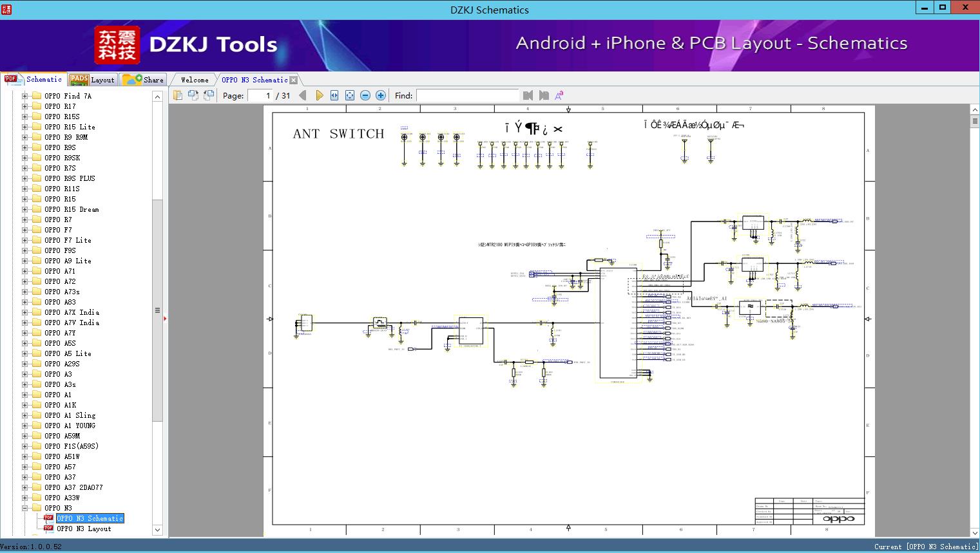Click the DZKJ red logo in banner
Viewport: 980px width, 553px height.
point(117,44)
